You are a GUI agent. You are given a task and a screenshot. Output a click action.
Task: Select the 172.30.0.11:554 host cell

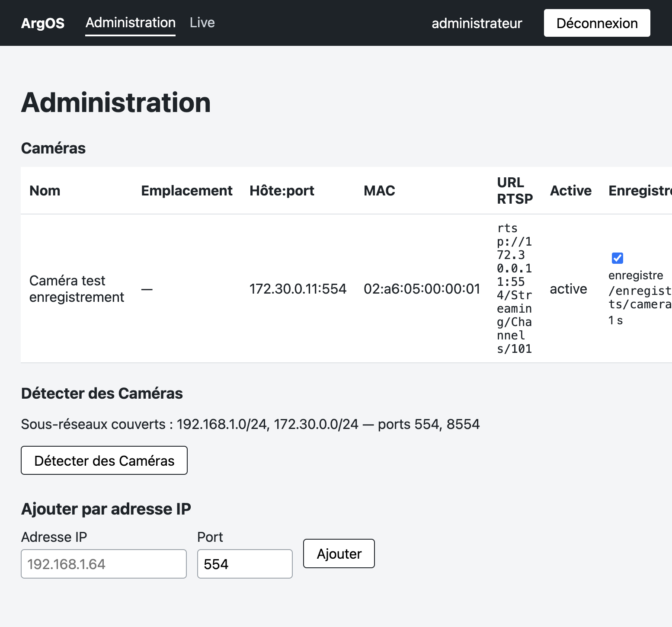(x=298, y=289)
